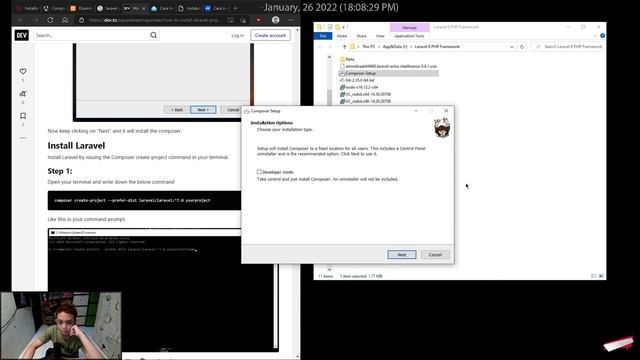Image resolution: width=640 pixels, height=360 pixels.
Task: Click the Manage contextual tab
Action: point(409,27)
